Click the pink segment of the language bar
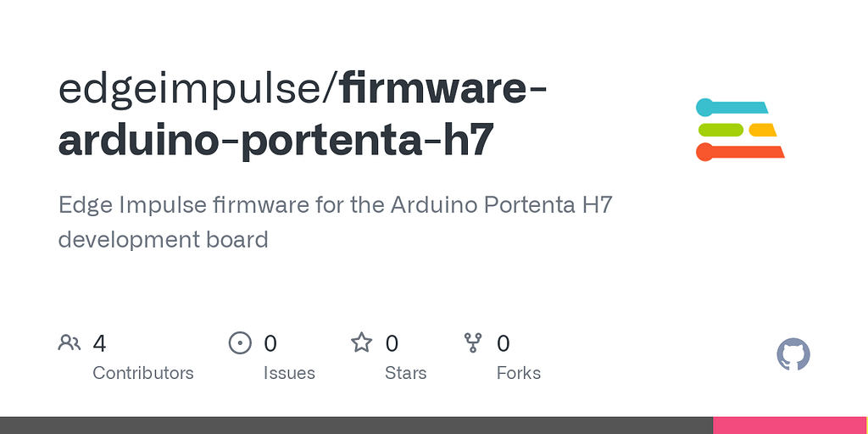868x434 pixels. click(x=791, y=426)
